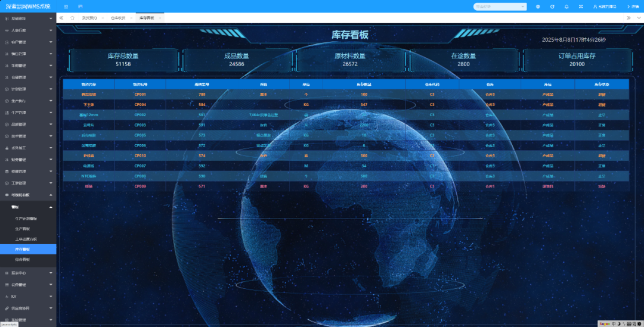Viewport: 644px width, 327px height.
Task: Click the 报表中心 sidebar icon
Action: coord(7,273)
